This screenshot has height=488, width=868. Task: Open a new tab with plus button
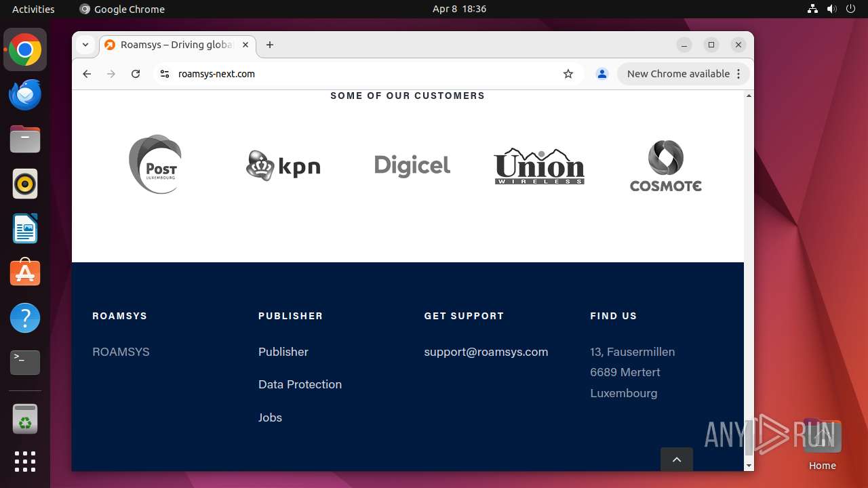270,45
